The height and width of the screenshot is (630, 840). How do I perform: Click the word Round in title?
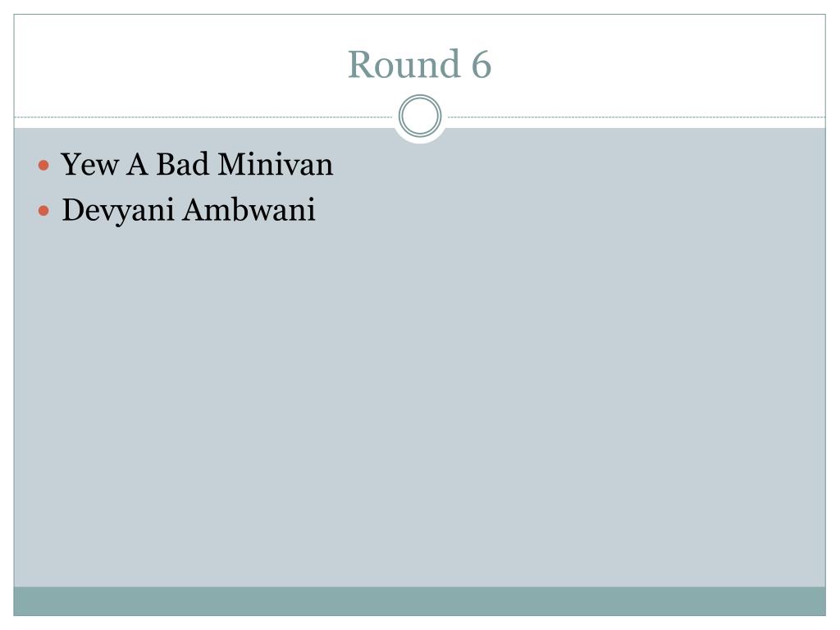click(404, 64)
